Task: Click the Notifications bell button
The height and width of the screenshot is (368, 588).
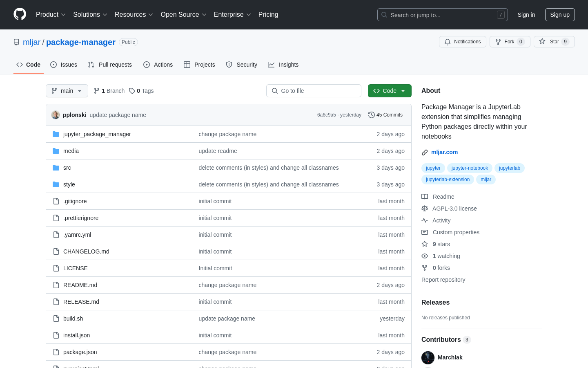Action: tap(463, 42)
